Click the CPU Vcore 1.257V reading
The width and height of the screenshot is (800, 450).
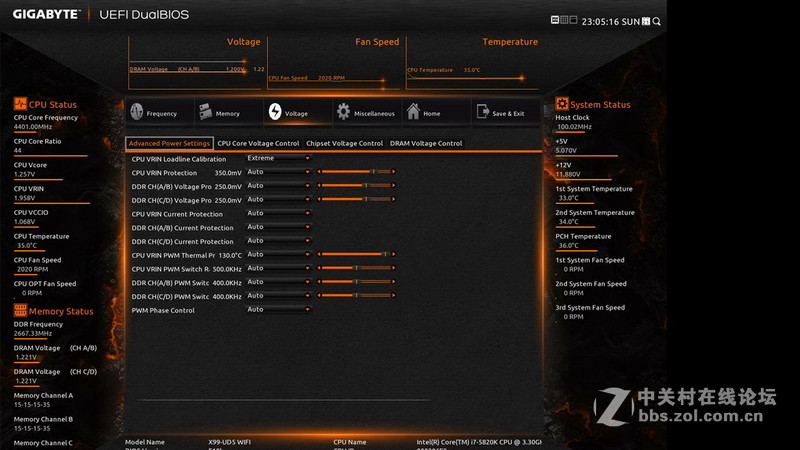tap(24, 174)
